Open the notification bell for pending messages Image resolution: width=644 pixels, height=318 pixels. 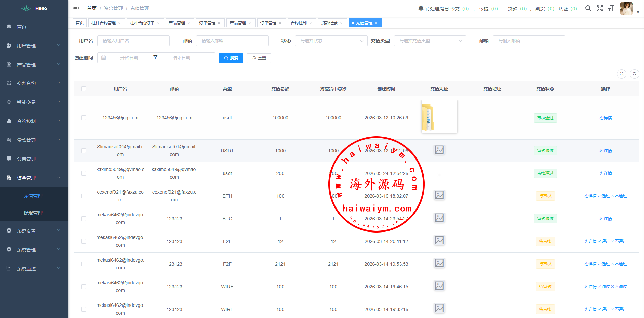[421, 8]
